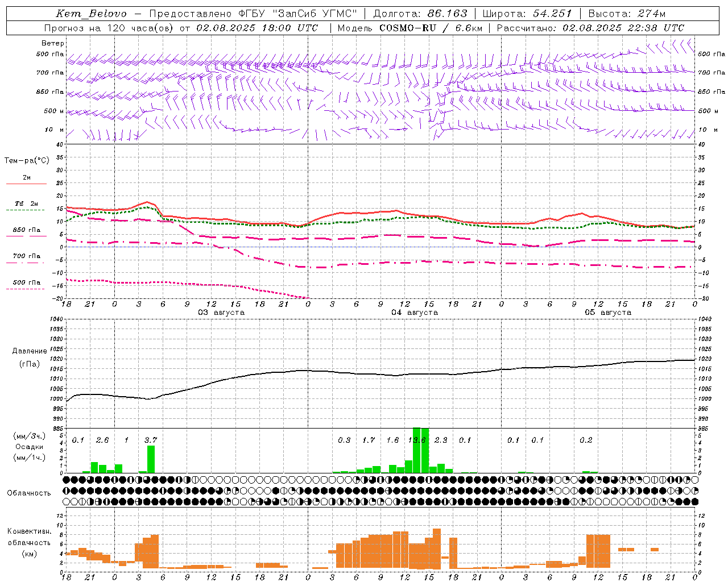Select the Тем-ра(°C) axis label
Image resolution: width=728 pixels, height=582 pixels.
(x=27, y=161)
